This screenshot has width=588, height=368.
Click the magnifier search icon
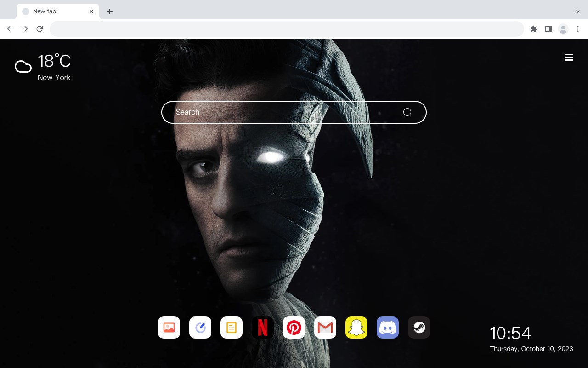(x=407, y=112)
